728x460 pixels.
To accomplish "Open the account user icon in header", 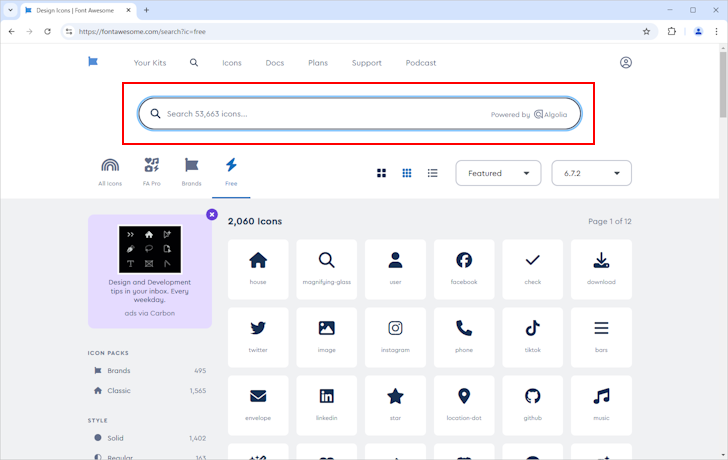I will pyautogui.click(x=625, y=63).
